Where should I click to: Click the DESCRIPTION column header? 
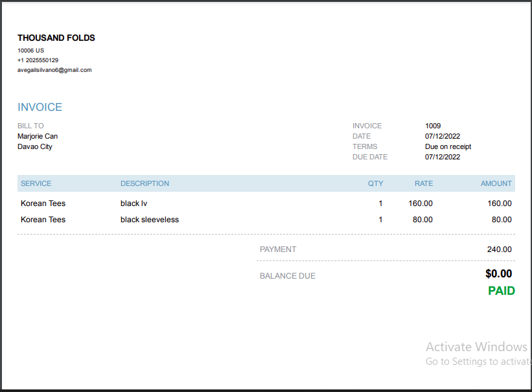click(145, 183)
